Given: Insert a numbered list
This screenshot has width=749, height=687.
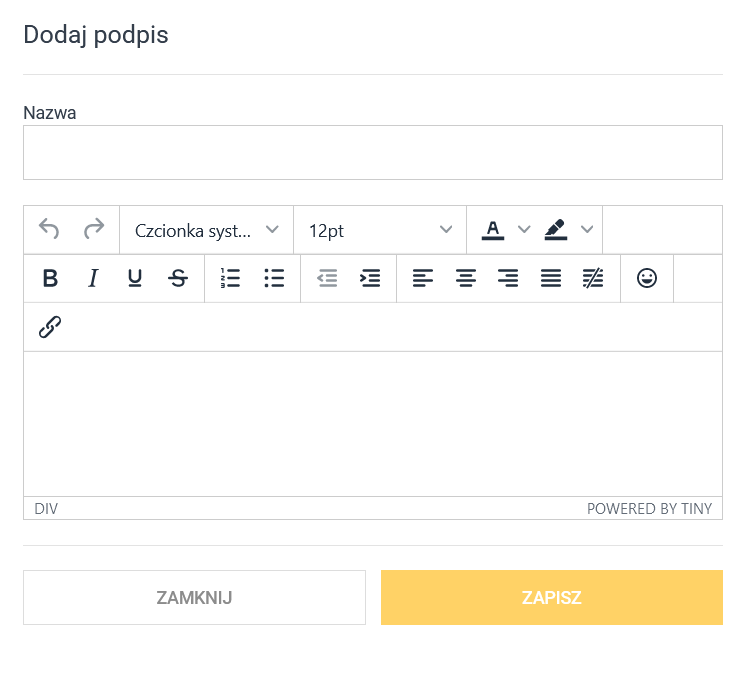Looking at the screenshot, I should pos(231,279).
